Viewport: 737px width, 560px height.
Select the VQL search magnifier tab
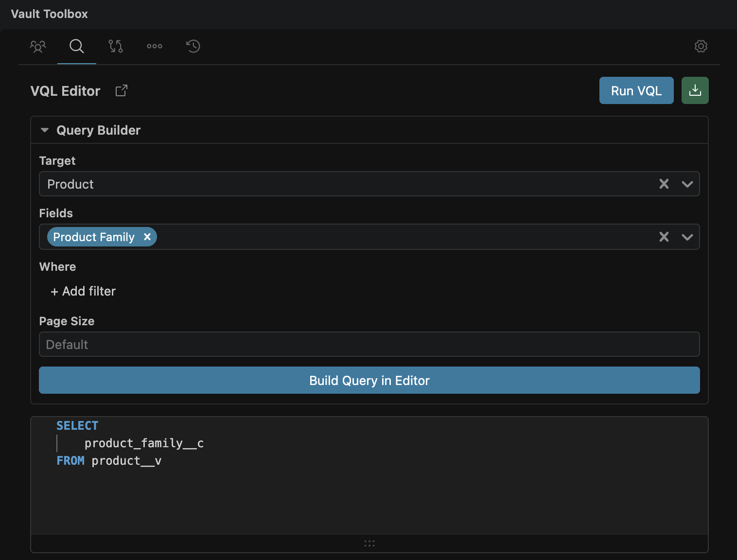(77, 46)
